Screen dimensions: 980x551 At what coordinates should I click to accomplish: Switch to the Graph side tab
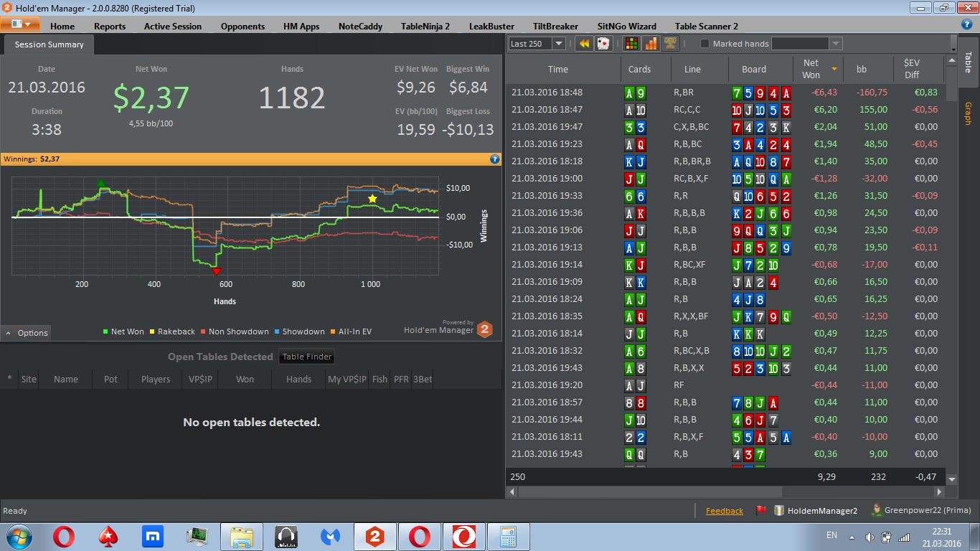[968, 114]
